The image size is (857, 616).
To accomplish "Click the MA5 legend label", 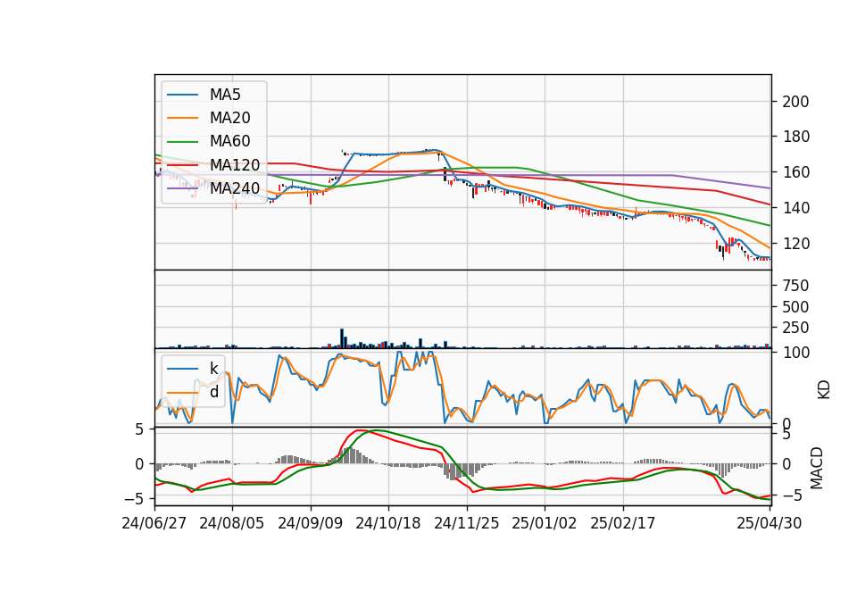I will 225,95.
